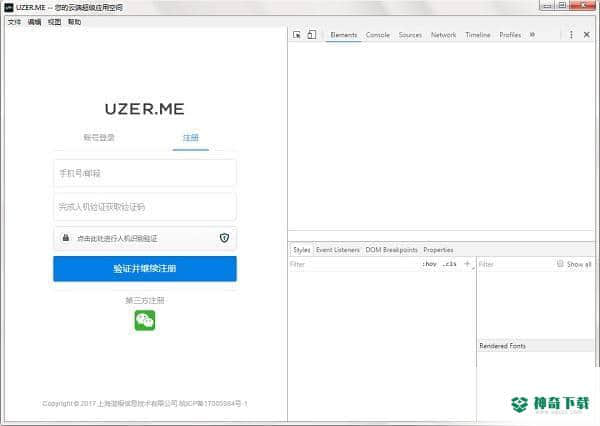Click the lock icon in the verification box
600x426 pixels.
coord(65,238)
